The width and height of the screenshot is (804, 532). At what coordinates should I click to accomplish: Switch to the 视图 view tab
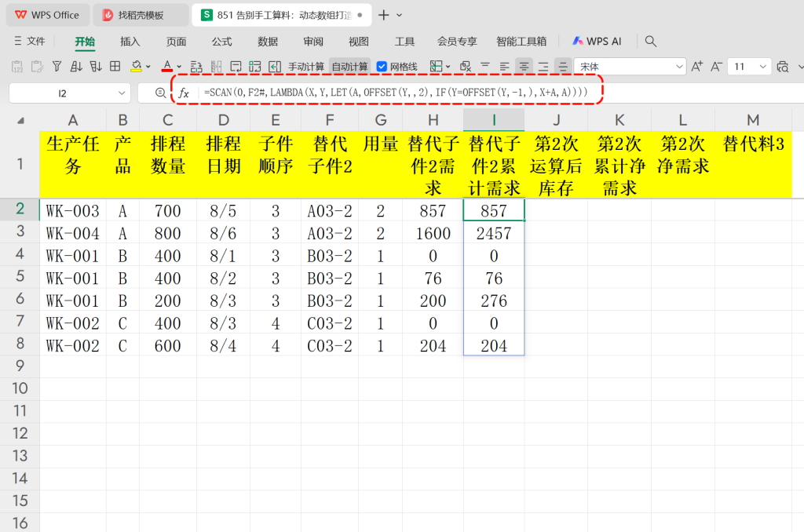pyautogui.click(x=358, y=42)
